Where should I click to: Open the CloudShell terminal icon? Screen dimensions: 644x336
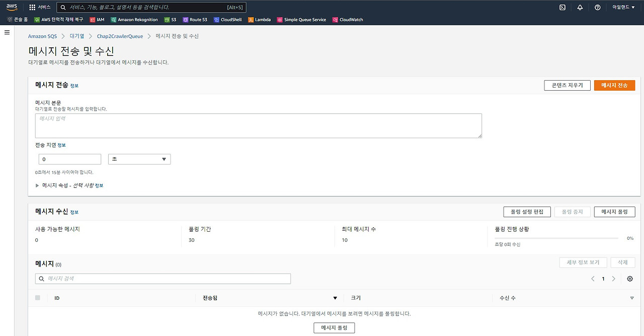pyautogui.click(x=562, y=7)
